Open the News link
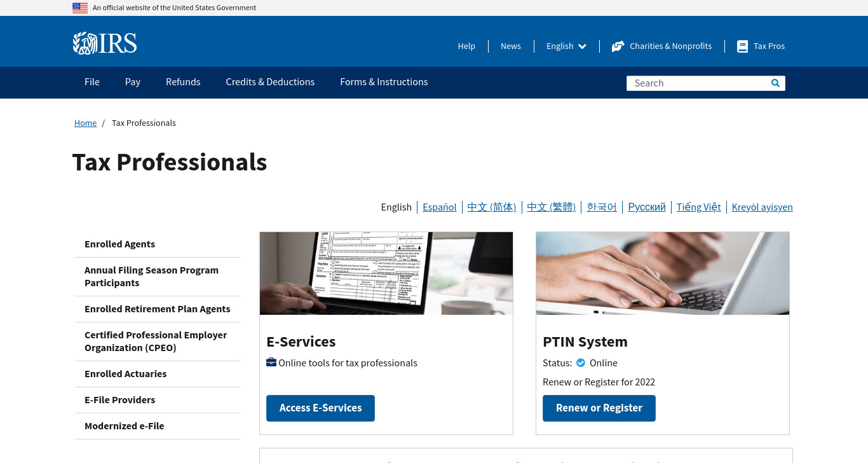Image resolution: width=868 pixels, height=463 pixels. [x=511, y=46]
